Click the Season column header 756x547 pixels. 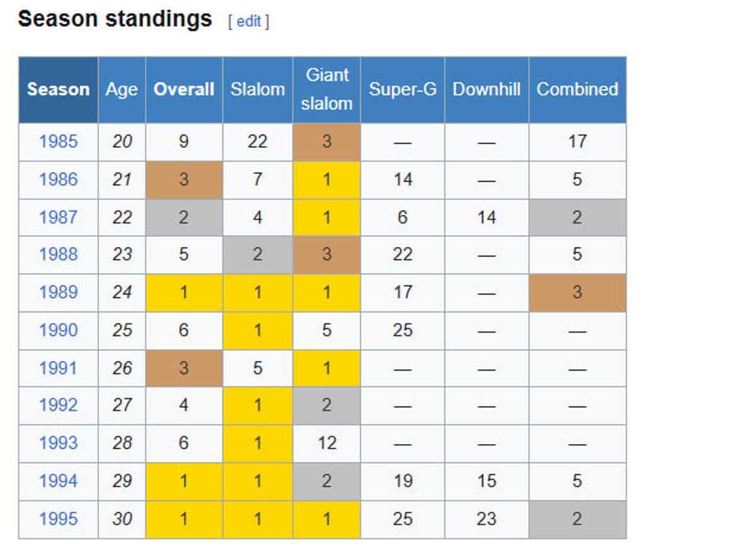pos(58,89)
